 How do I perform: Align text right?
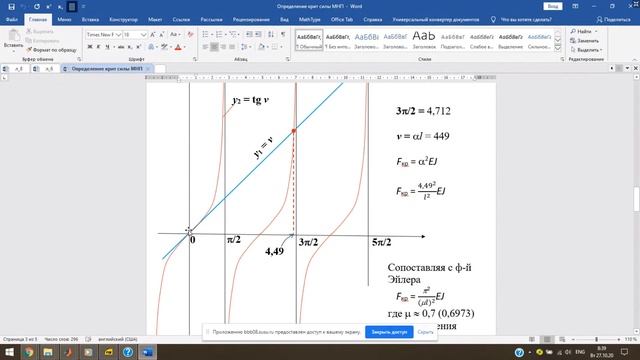(x=223, y=47)
